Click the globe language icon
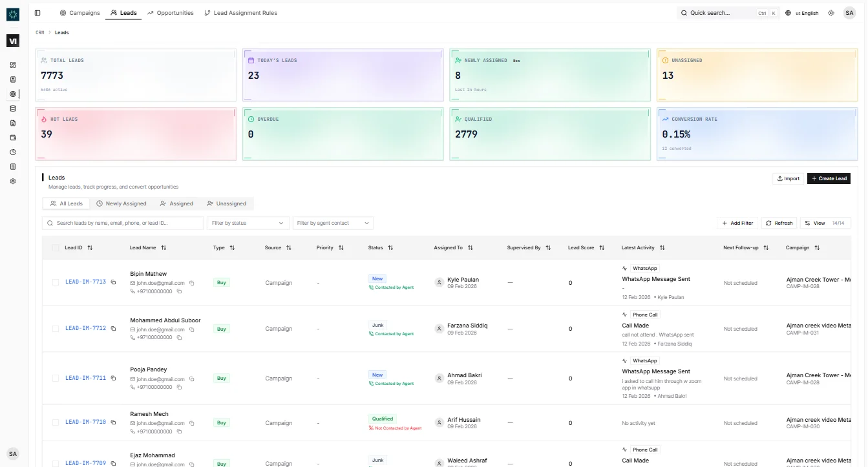The height and width of the screenshot is (467, 868). [x=789, y=13]
